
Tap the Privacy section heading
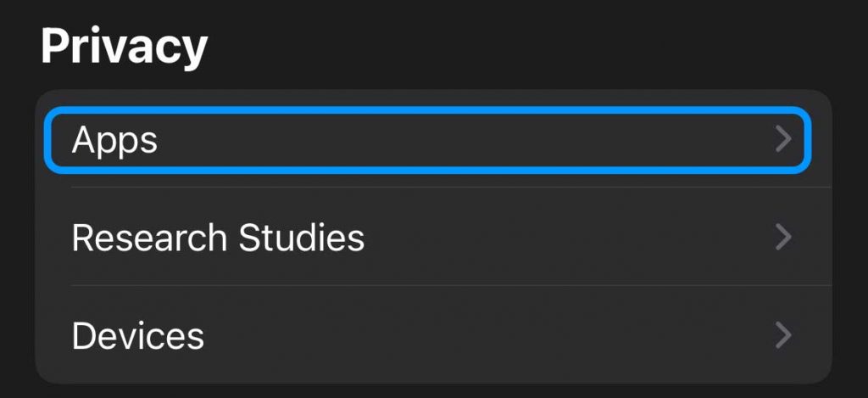point(124,45)
